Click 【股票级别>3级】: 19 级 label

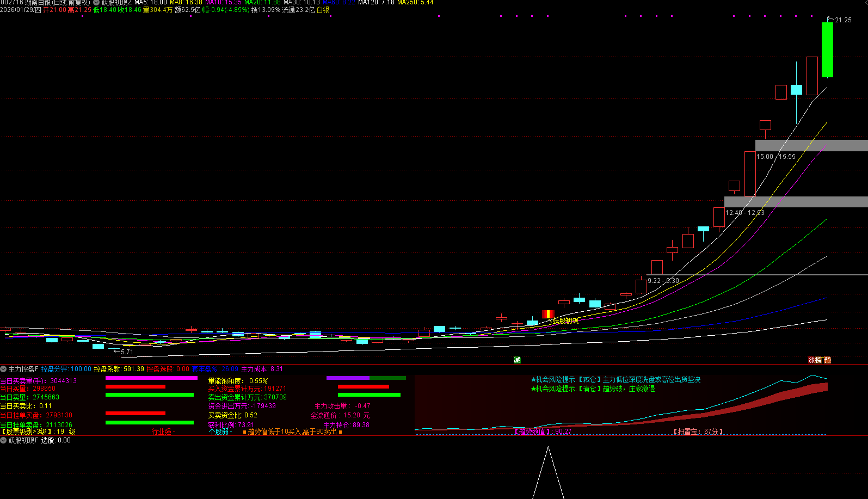pyautogui.click(x=38, y=432)
